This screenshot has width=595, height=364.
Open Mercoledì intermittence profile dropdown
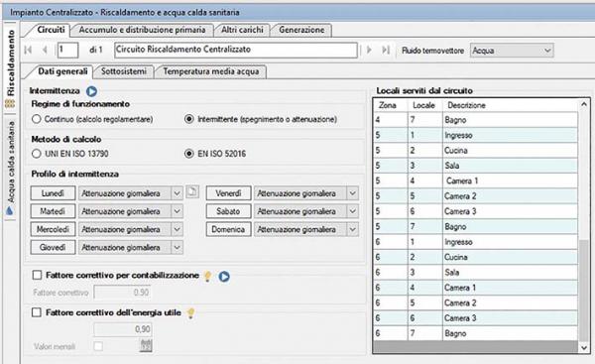[x=131, y=229]
